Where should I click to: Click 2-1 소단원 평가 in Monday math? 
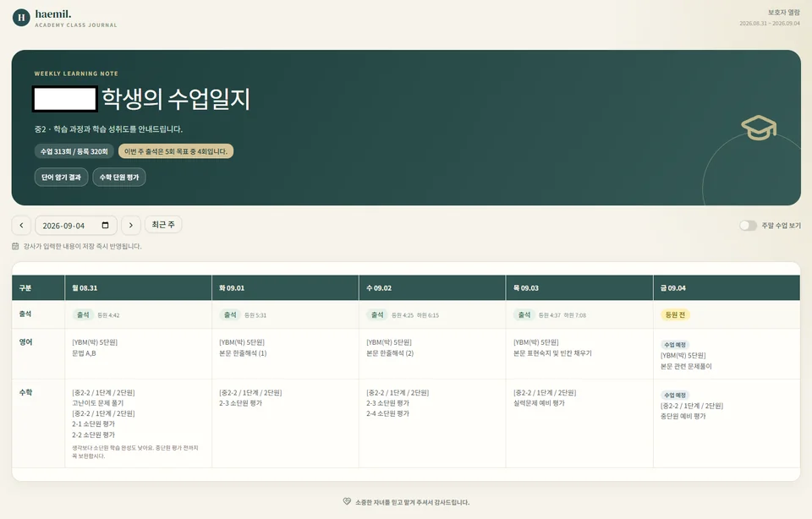click(93, 423)
